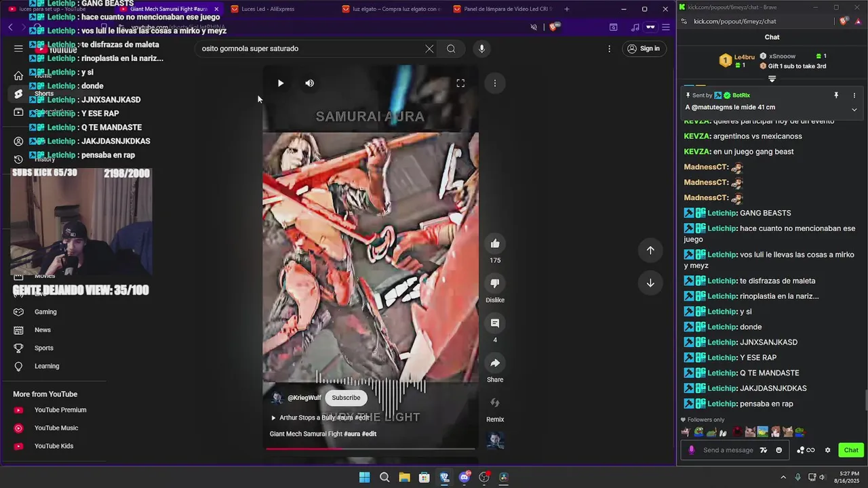Seek in the short's red progress bar

coord(370,448)
